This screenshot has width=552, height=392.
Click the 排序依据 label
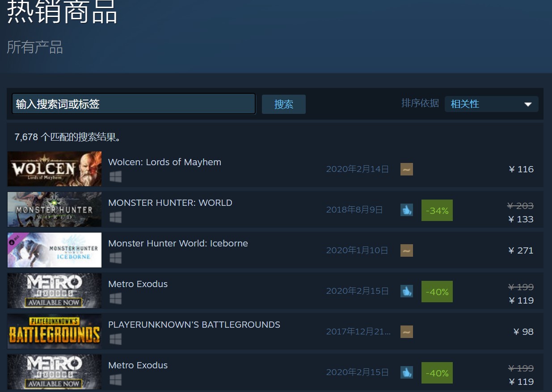click(x=420, y=104)
